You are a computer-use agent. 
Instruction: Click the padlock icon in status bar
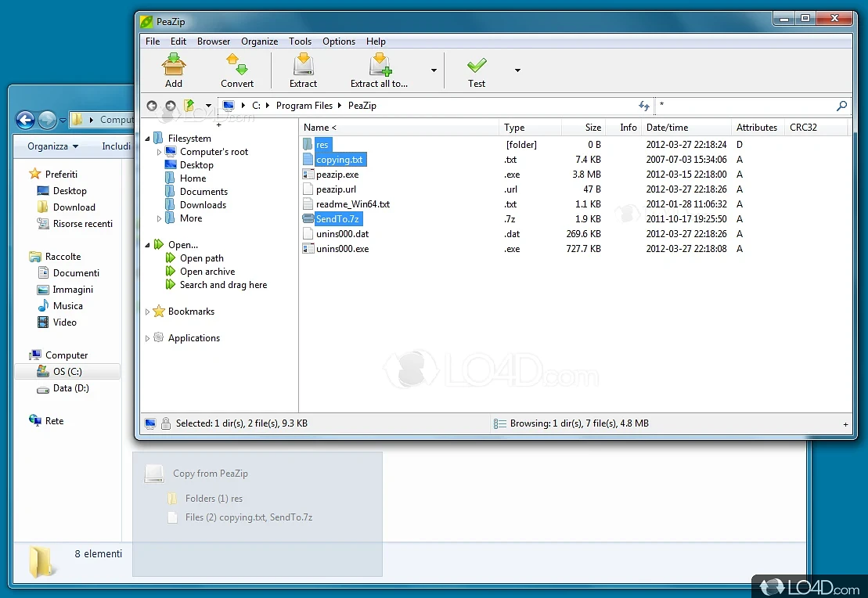click(165, 423)
